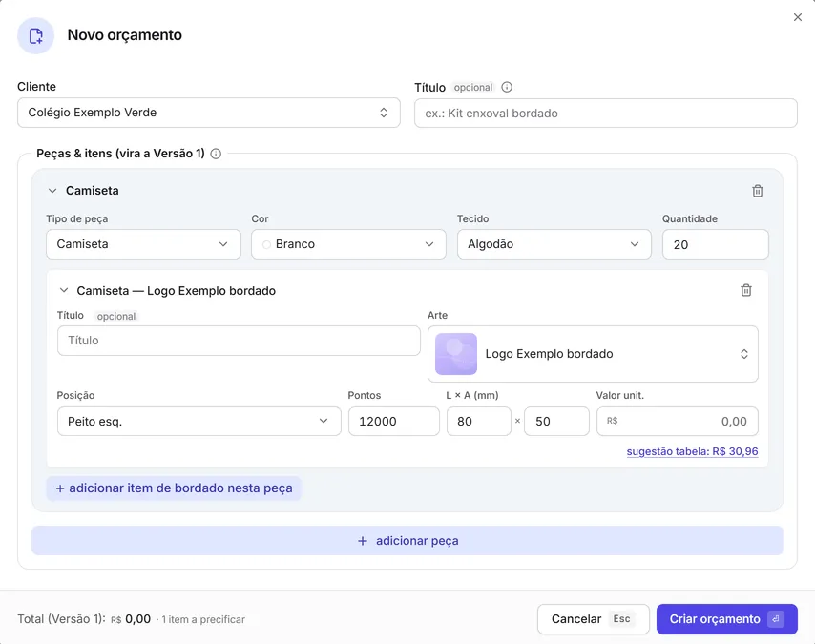Focus the Valor unit. price field
The height and width of the screenshot is (644, 815).
point(678,421)
